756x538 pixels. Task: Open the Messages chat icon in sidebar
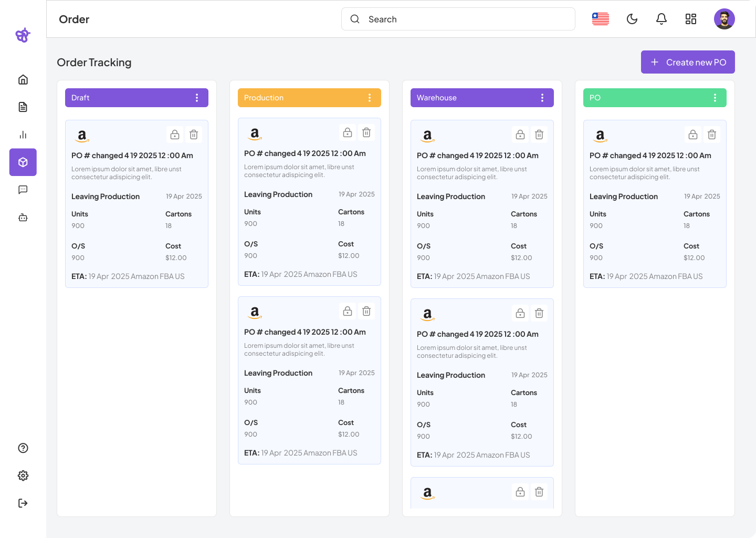tap(23, 190)
